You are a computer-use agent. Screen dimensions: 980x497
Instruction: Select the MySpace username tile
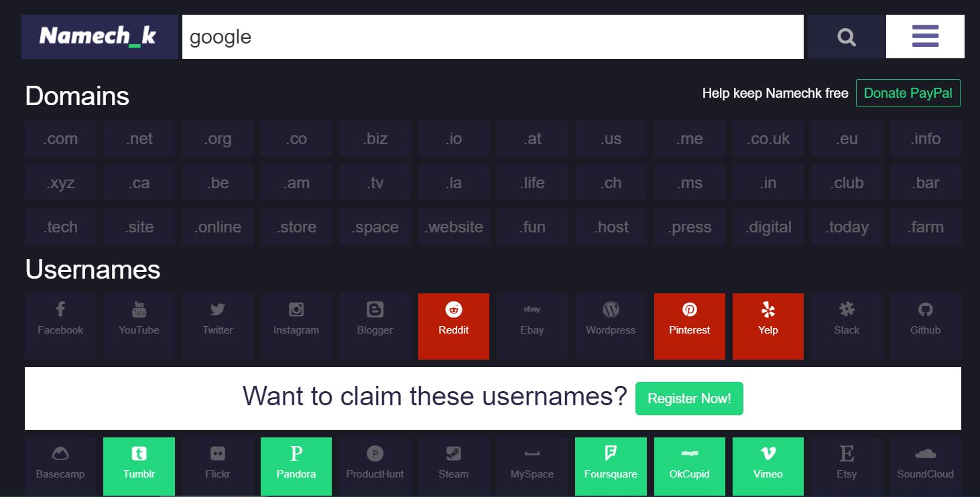[x=532, y=466]
